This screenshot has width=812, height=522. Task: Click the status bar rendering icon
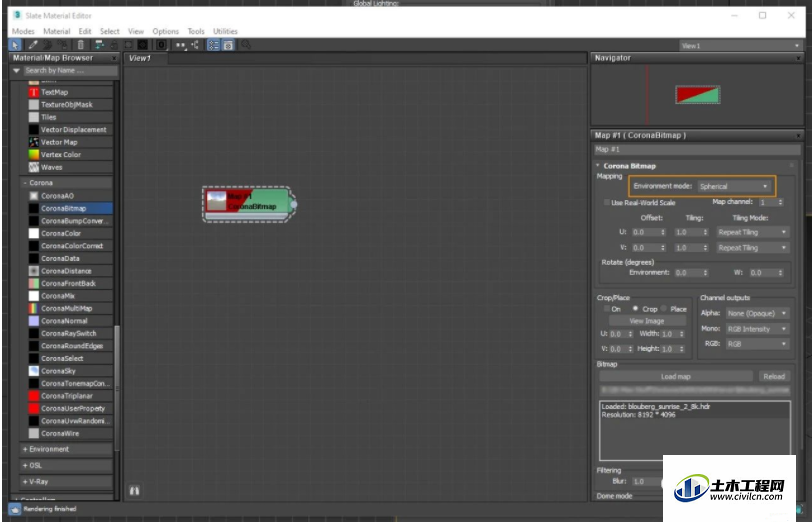(x=14, y=509)
